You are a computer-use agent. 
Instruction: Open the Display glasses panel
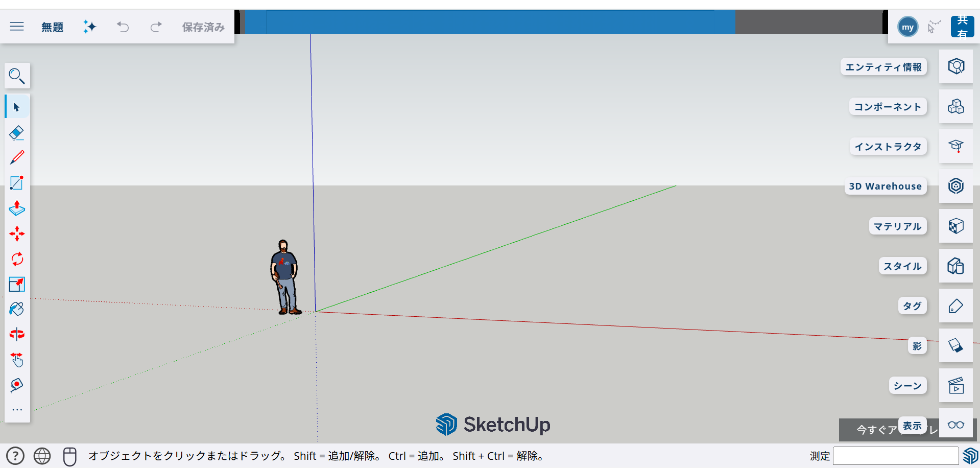click(955, 425)
